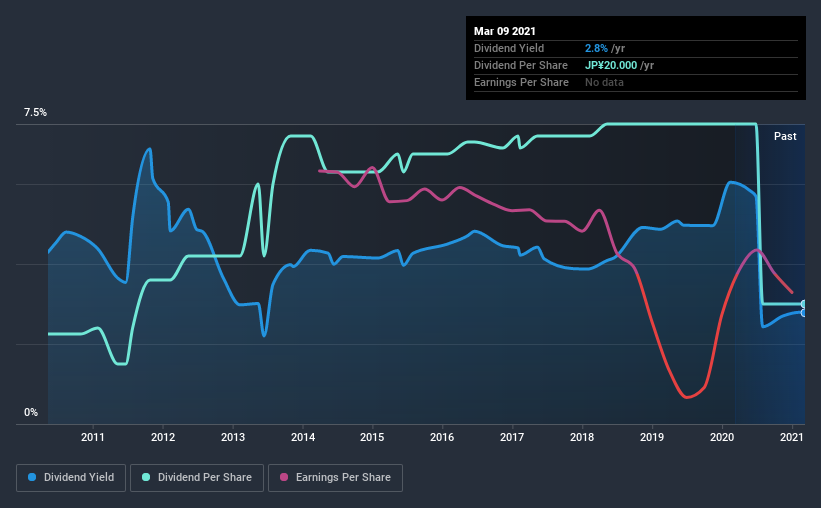Toggle the Dividend Yield legend series
821x508 pixels.
70,478
